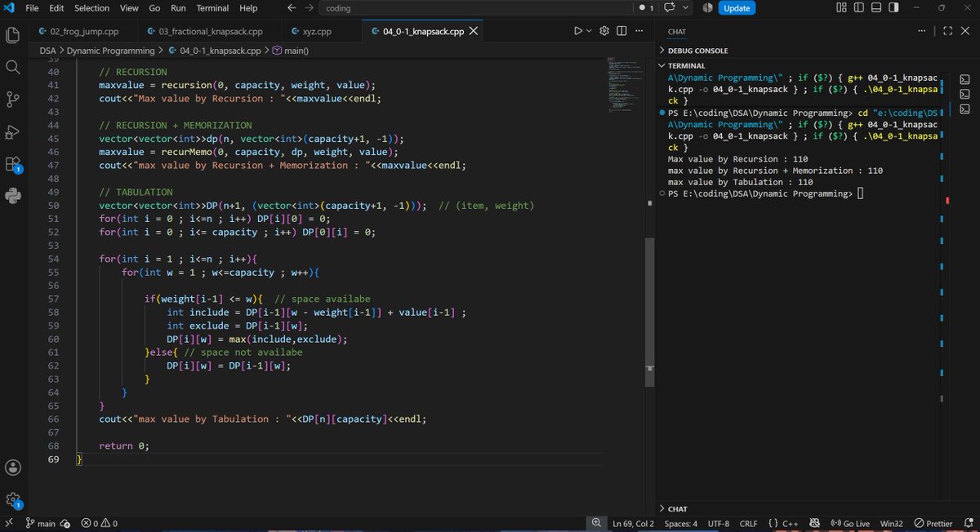The width and height of the screenshot is (980, 532).
Task: Click the Win32 configuration status
Action: [x=892, y=523]
